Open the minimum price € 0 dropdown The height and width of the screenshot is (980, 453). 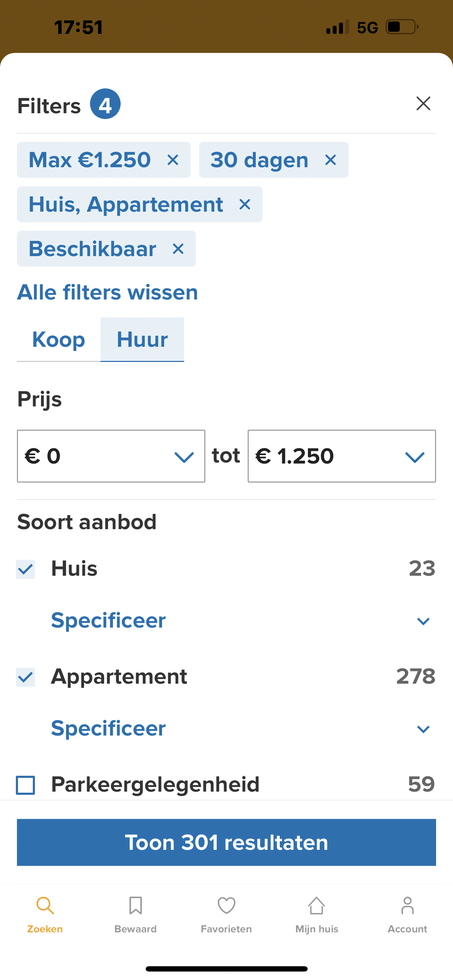(x=111, y=456)
